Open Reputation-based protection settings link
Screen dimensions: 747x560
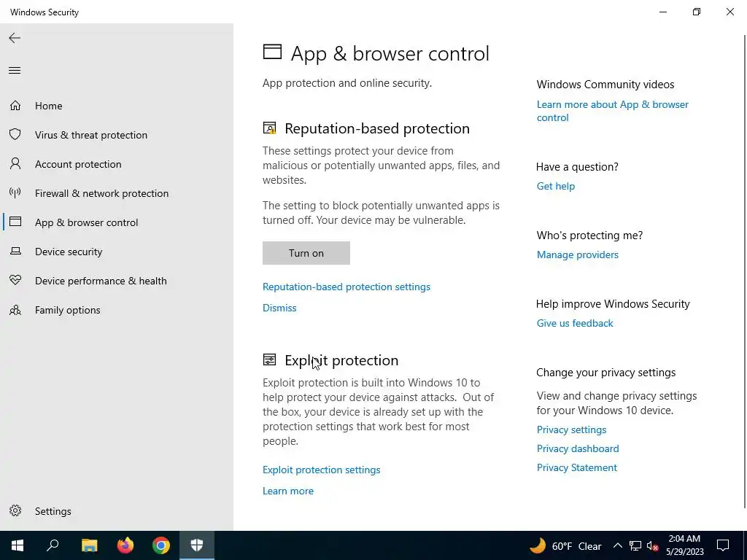click(x=347, y=287)
